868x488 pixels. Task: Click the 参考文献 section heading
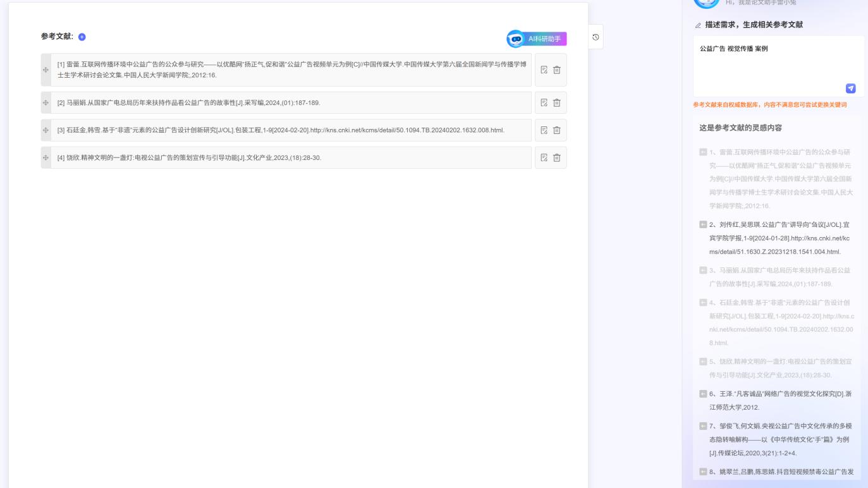[57, 37]
